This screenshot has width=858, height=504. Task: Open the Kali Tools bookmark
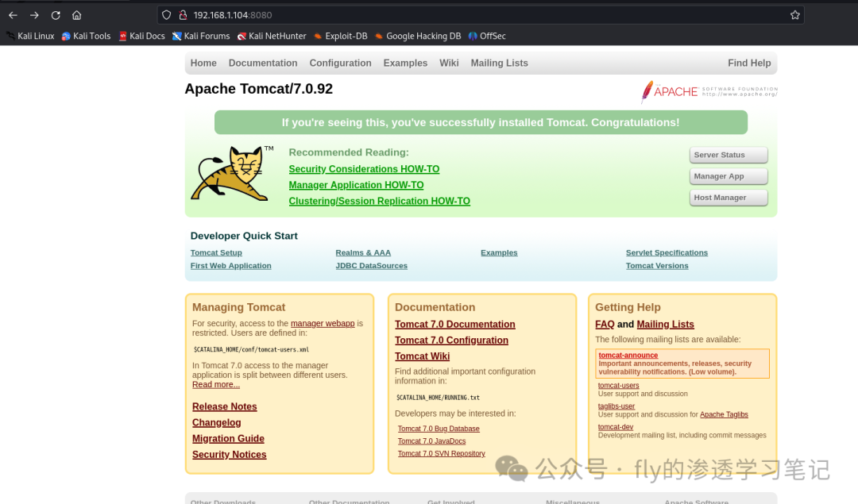point(86,36)
